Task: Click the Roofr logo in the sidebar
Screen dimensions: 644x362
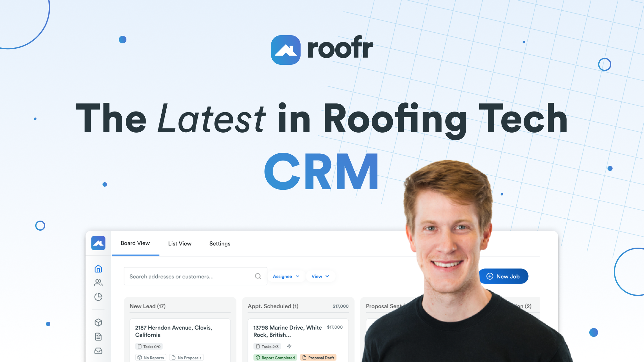Action: [98, 243]
